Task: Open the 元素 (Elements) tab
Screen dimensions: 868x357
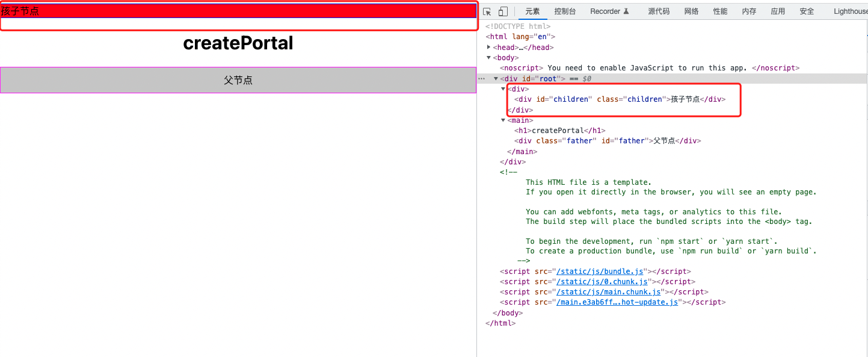Action: [532, 11]
